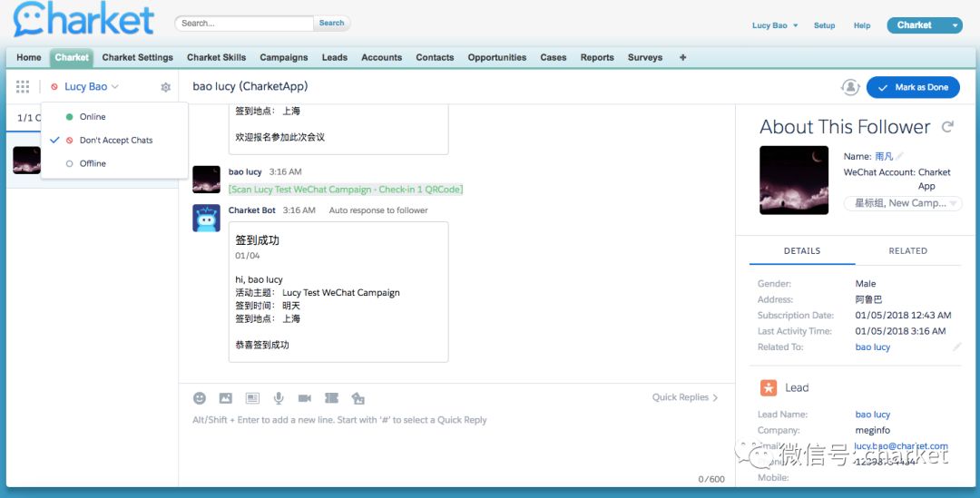Click the image attachment icon

(x=226, y=398)
